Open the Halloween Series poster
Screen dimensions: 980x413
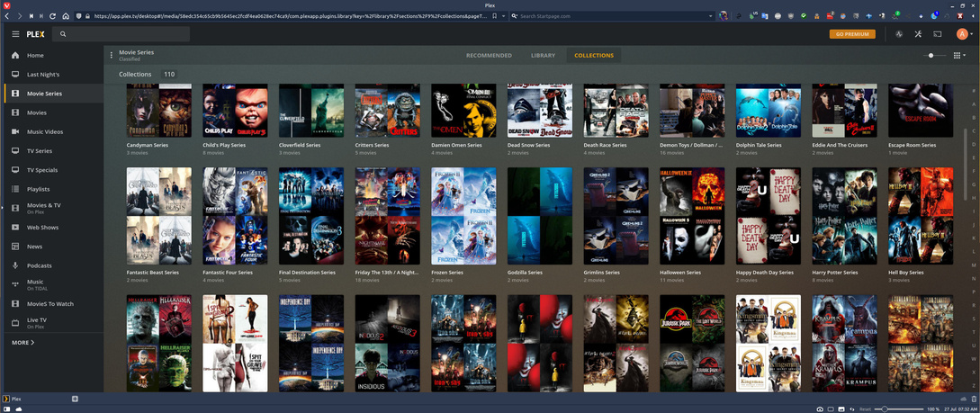pyautogui.click(x=693, y=216)
